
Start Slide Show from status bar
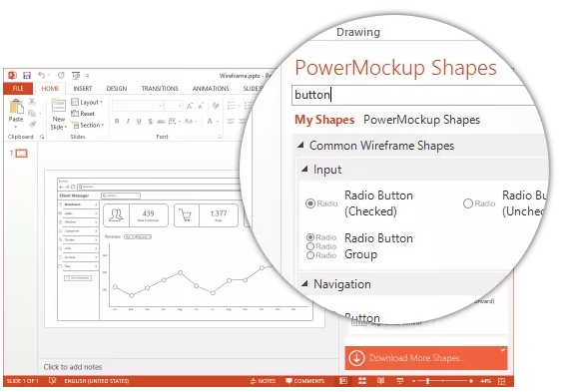(x=399, y=381)
